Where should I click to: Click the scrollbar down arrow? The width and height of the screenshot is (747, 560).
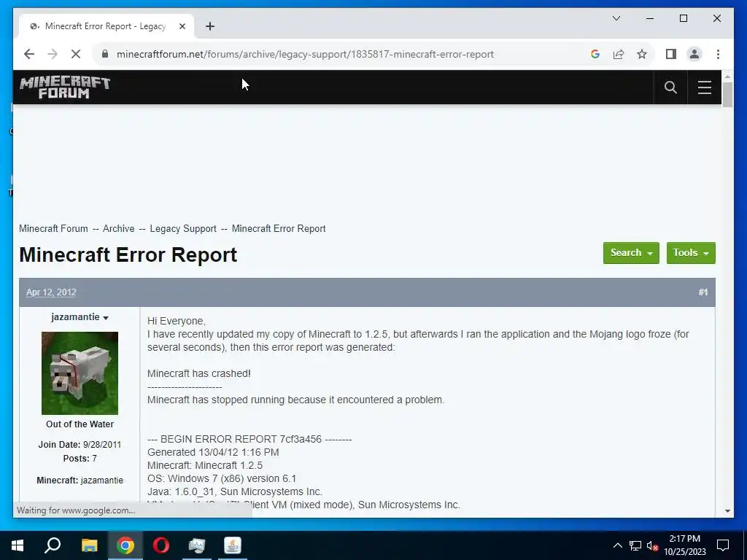click(x=727, y=511)
